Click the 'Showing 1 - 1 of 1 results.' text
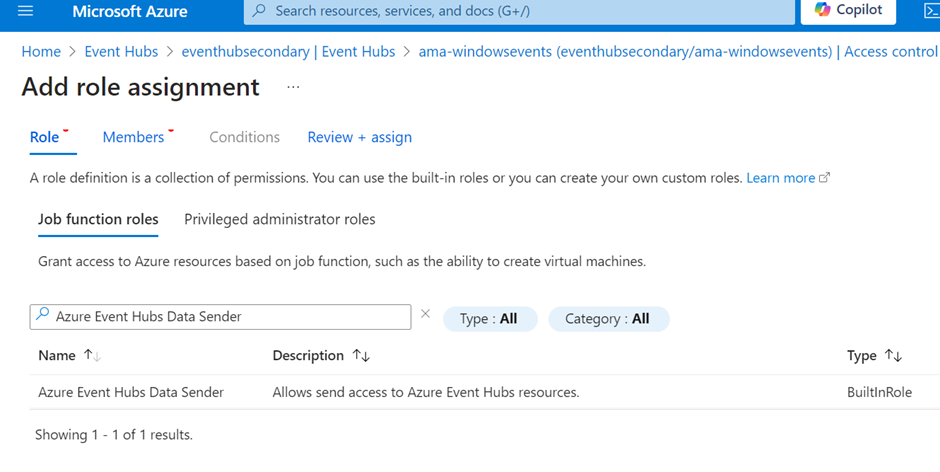Image resolution: width=940 pixels, height=472 pixels. click(114, 435)
